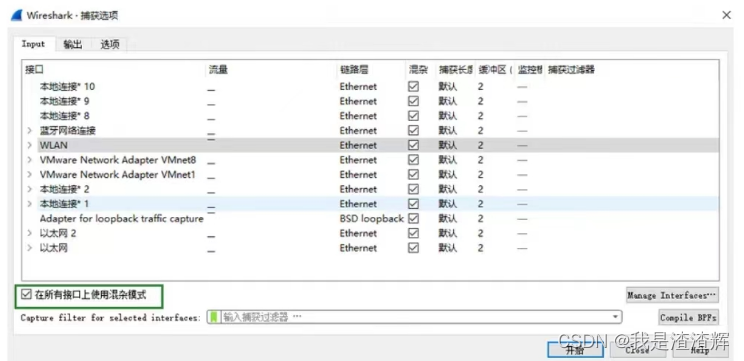Expand the 本地连接* 2 row
The height and width of the screenshot is (361, 744).
29,189
